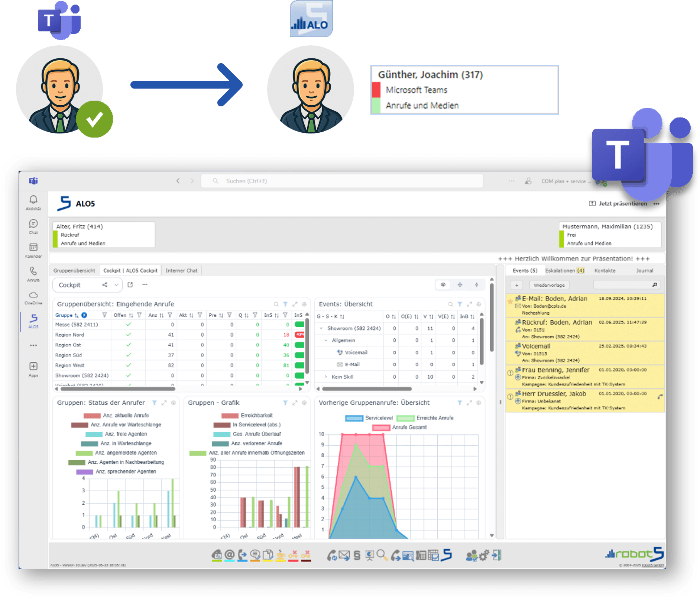
Task: Click the @ email icon in bottom toolbar
Action: coord(230,555)
